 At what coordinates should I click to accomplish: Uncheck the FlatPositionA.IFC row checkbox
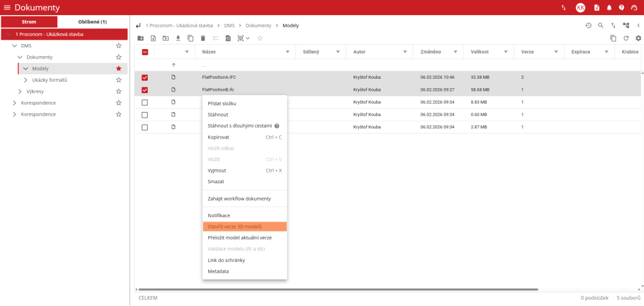(145, 77)
